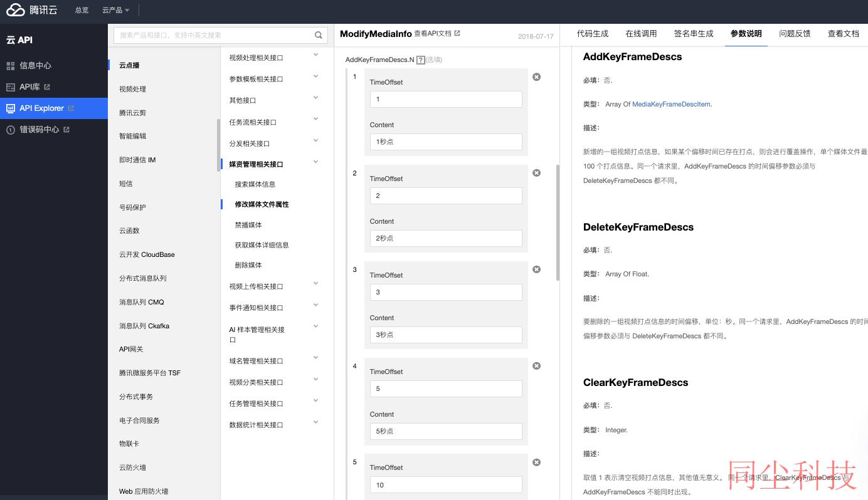
Task: Click the Tencent Cloud logo
Action: 33,10
